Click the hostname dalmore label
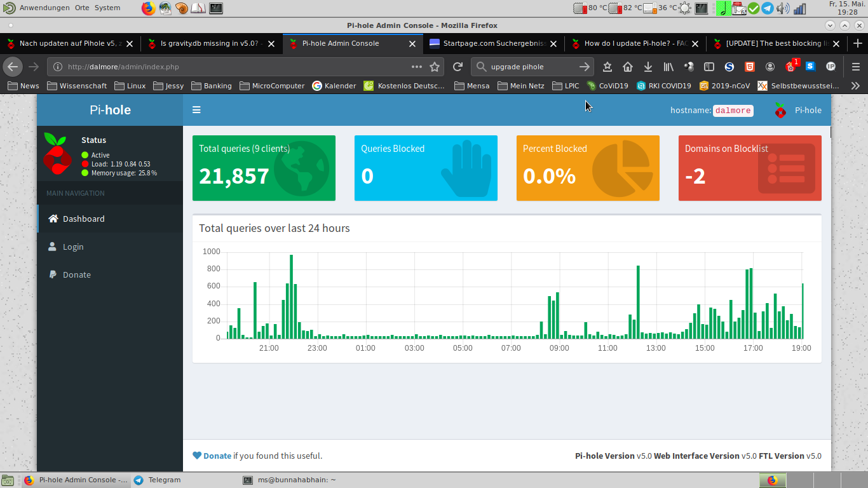Viewport: 868px width, 488px height. pyautogui.click(x=733, y=110)
